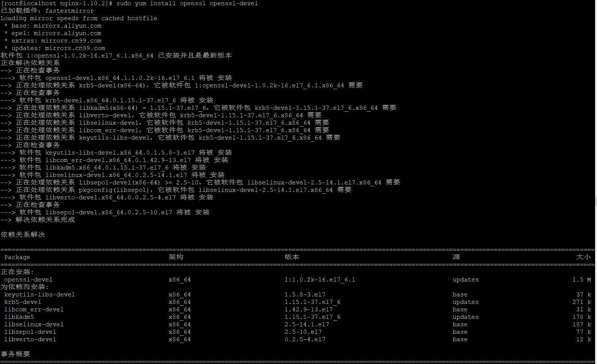Click the 'libselinux-devel.x86_64.0.2.5-14.1.el7 将被 安装' line
The image size is (597, 364).
pos(113,175)
